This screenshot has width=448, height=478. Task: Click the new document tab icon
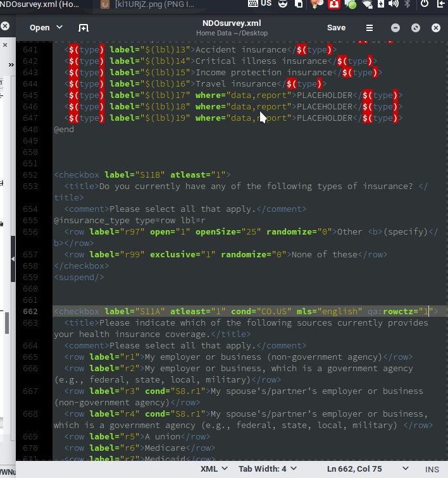tap(84, 28)
